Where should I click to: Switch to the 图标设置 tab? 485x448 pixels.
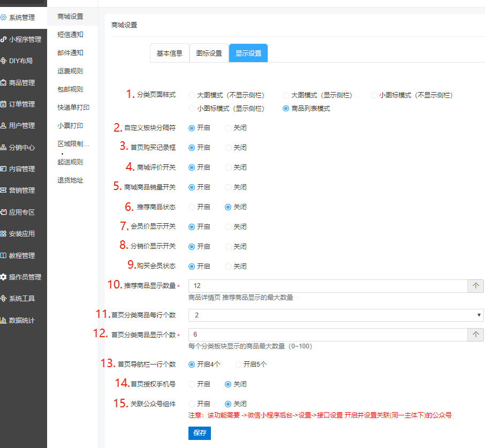click(209, 54)
